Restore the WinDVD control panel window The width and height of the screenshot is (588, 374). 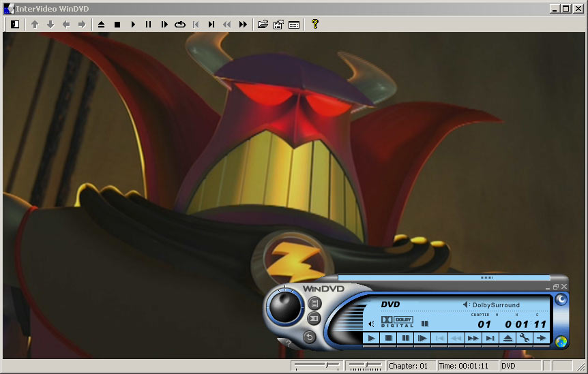tap(556, 287)
